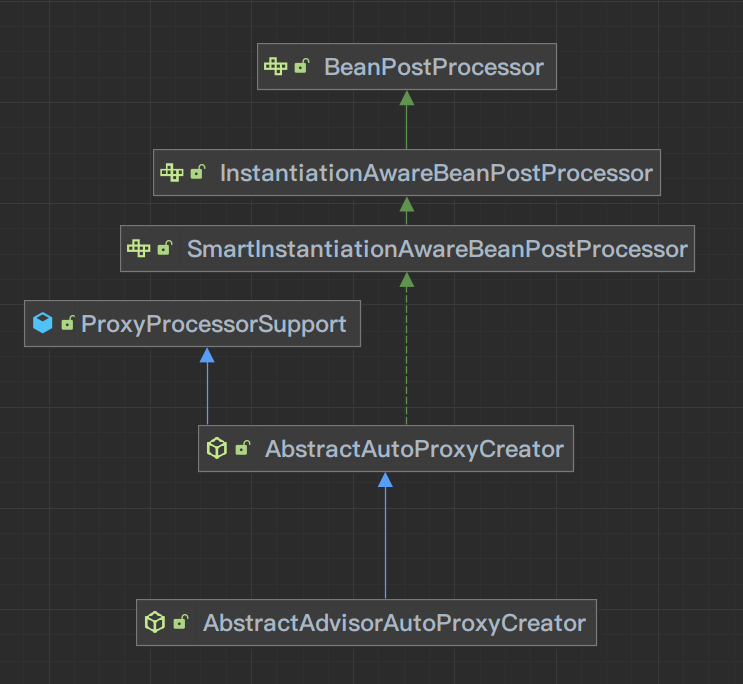Image resolution: width=743 pixels, height=684 pixels.
Task: Click the interface icon on BeanPostProcessor node
Action: 275,67
